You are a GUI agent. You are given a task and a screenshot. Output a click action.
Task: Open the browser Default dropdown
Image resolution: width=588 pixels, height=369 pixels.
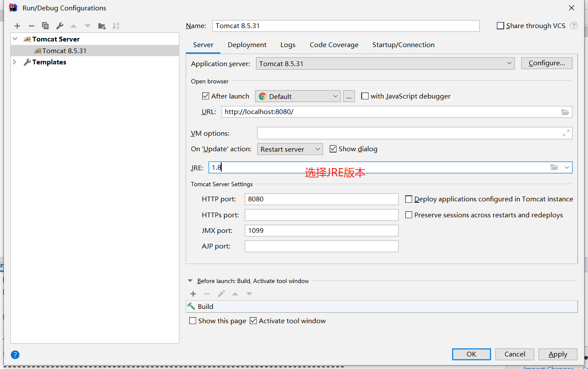pyautogui.click(x=298, y=96)
